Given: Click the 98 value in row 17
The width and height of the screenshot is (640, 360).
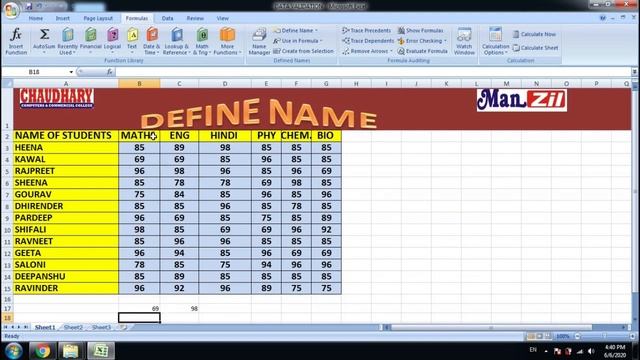Looking at the screenshot, I should [x=179, y=309].
